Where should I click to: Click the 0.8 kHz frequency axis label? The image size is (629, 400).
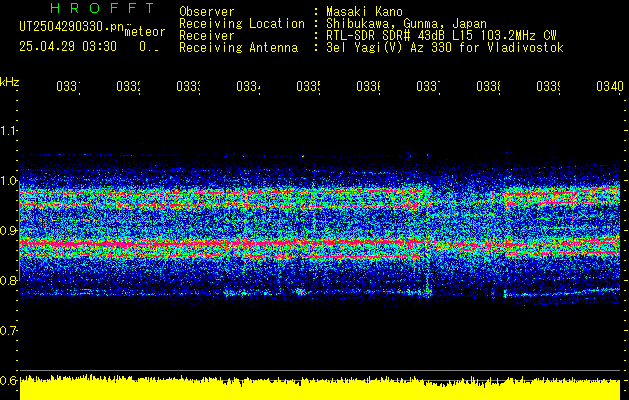tap(8, 280)
